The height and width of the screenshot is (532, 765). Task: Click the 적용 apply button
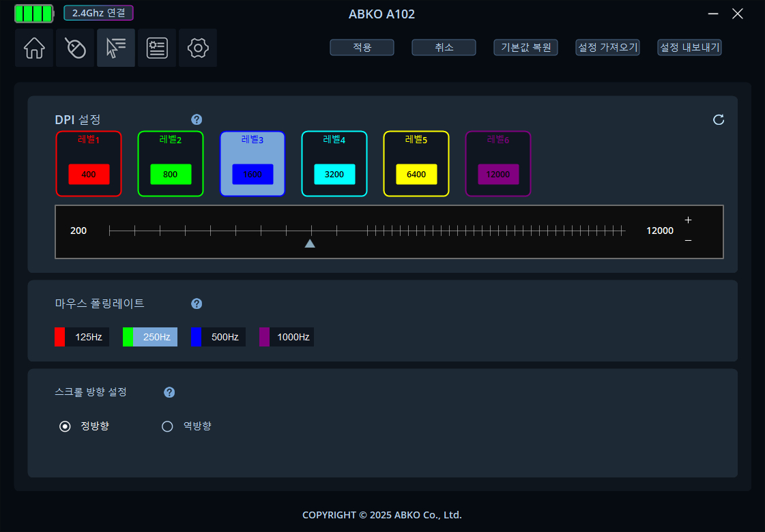(x=362, y=47)
